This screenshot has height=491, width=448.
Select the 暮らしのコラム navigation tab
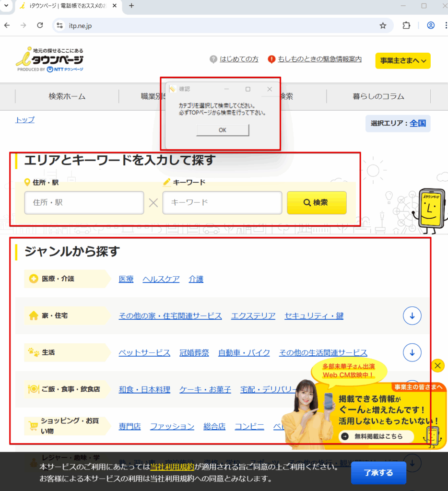point(378,96)
